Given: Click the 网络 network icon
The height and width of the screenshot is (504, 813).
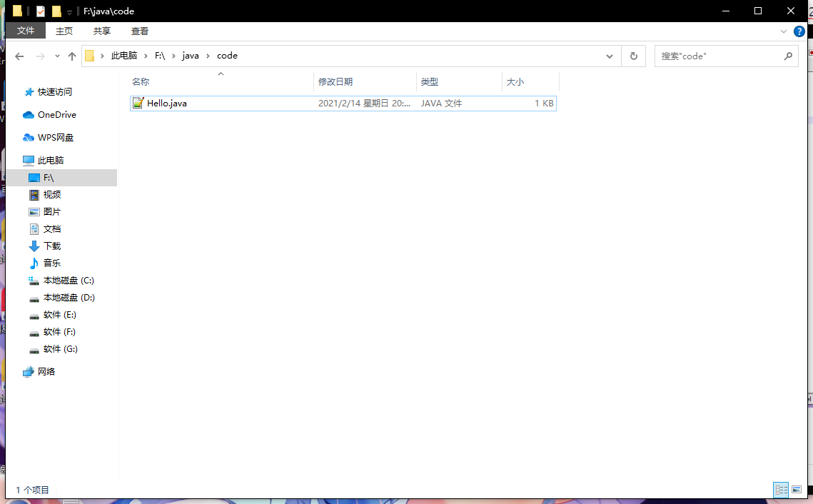Looking at the screenshot, I should [29, 371].
